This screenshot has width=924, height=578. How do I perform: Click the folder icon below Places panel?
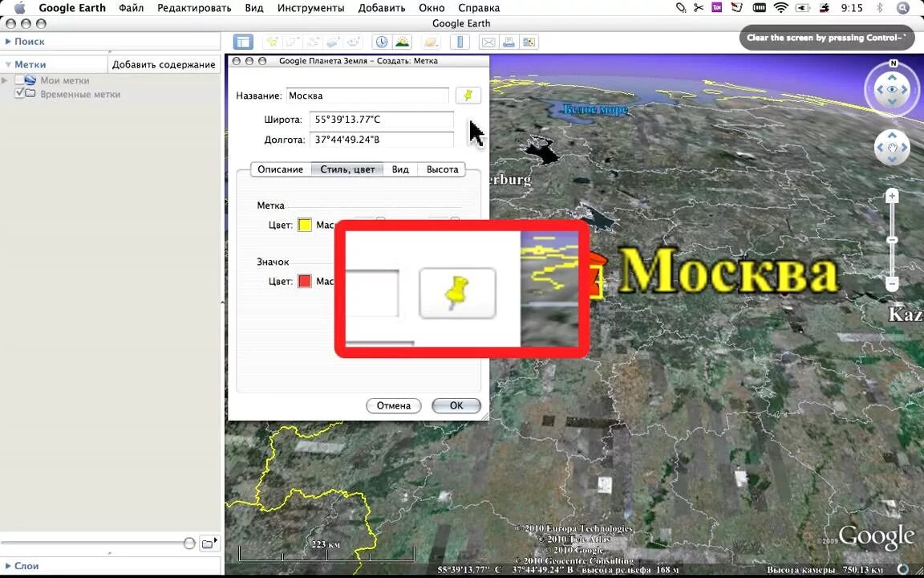tap(209, 543)
